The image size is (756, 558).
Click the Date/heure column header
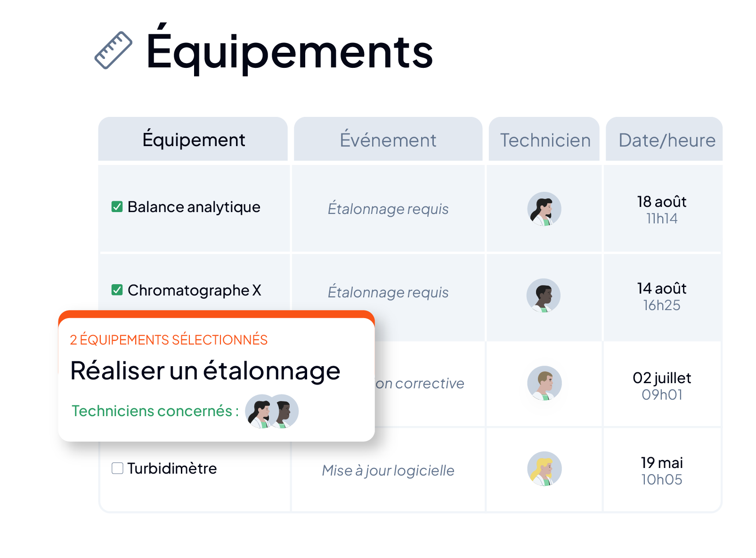pyautogui.click(x=664, y=139)
